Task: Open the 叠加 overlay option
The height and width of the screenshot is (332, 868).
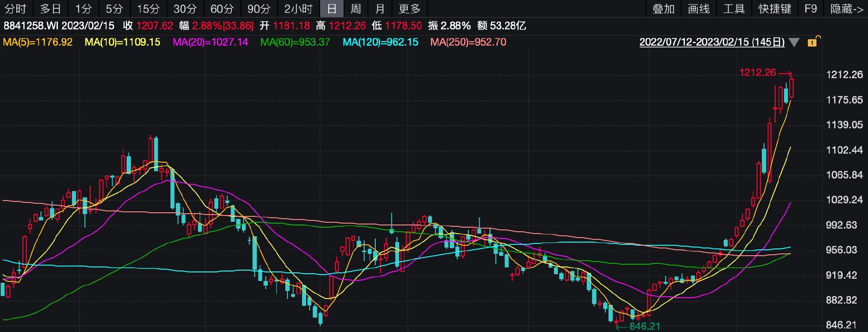Action: [x=663, y=9]
